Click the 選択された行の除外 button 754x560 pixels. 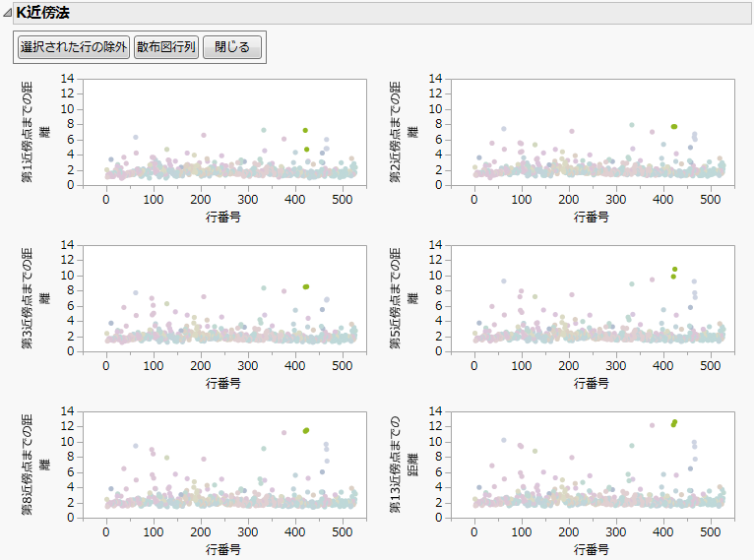[x=74, y=47]
